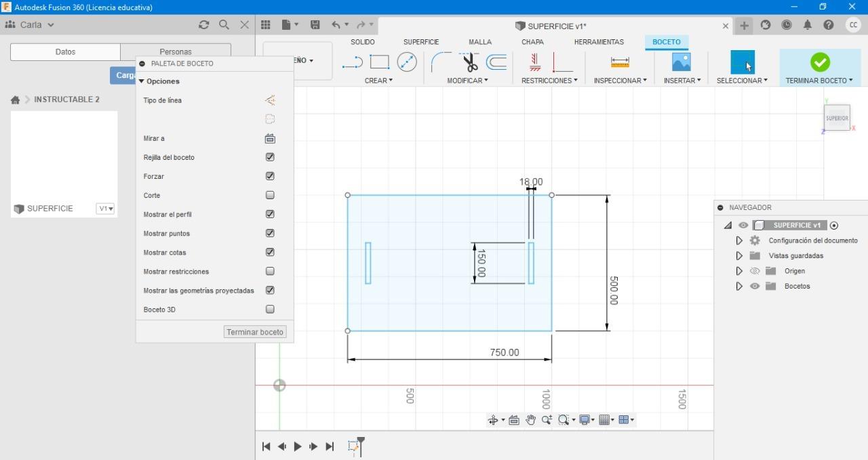Expand Configuración del documento node
The width and height of the screenshot is (868, 460).
click(x=739, y=241)
